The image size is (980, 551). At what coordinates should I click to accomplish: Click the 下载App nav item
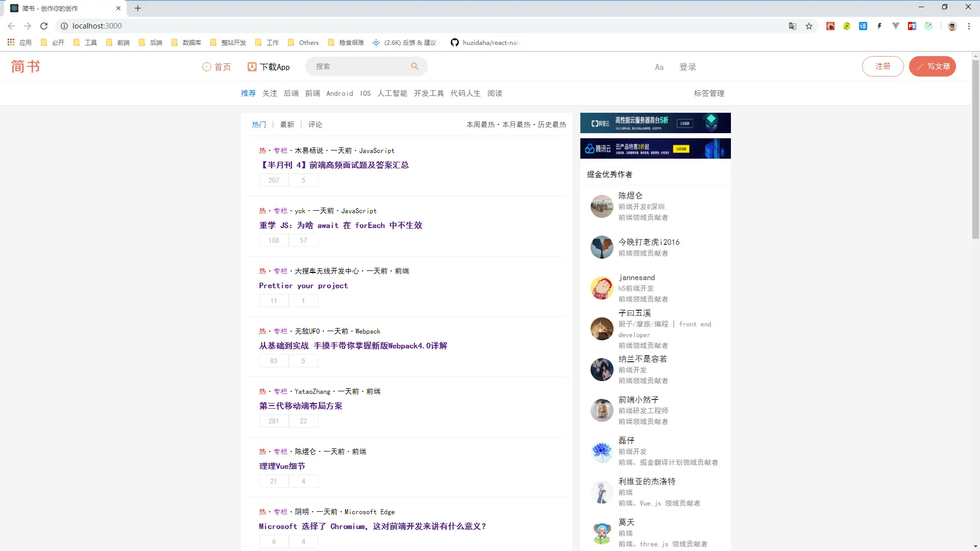click(269, 67)
